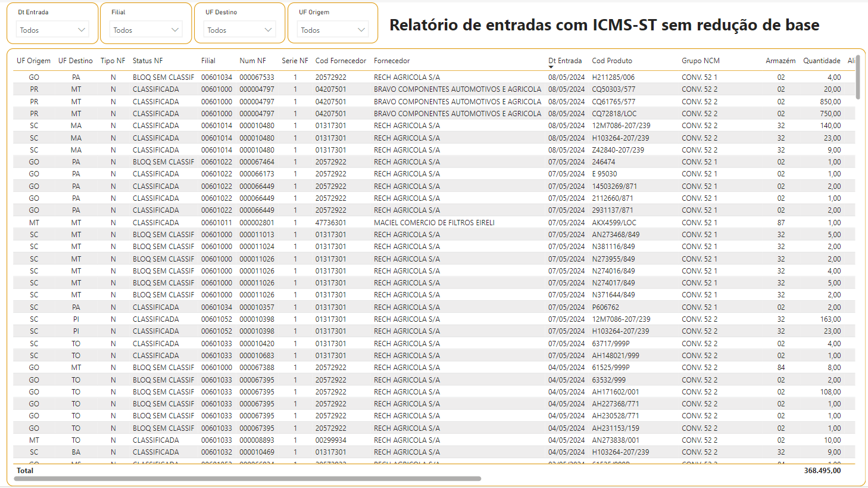
Task: Click the Cod Produto column header
Action: click(612, 61)
